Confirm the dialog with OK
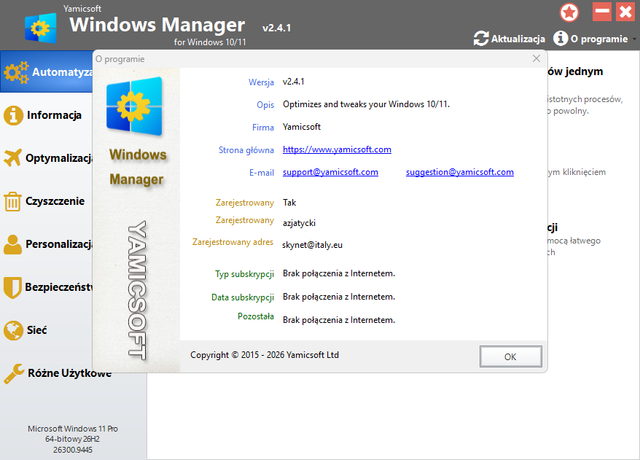The width and height of the screenshot is (640, 460). pyautogui.click(x=511, y=357)
